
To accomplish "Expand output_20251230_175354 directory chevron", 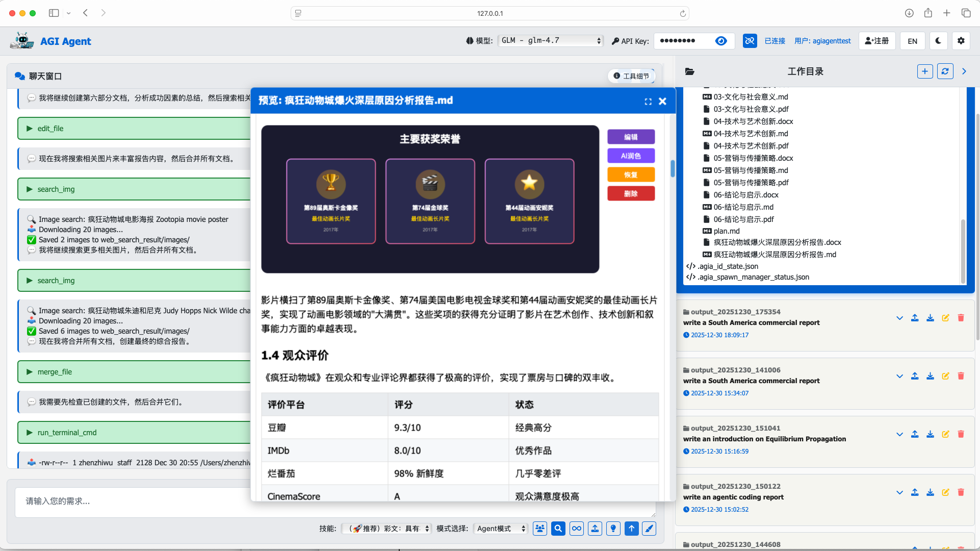I will (899, 318).
